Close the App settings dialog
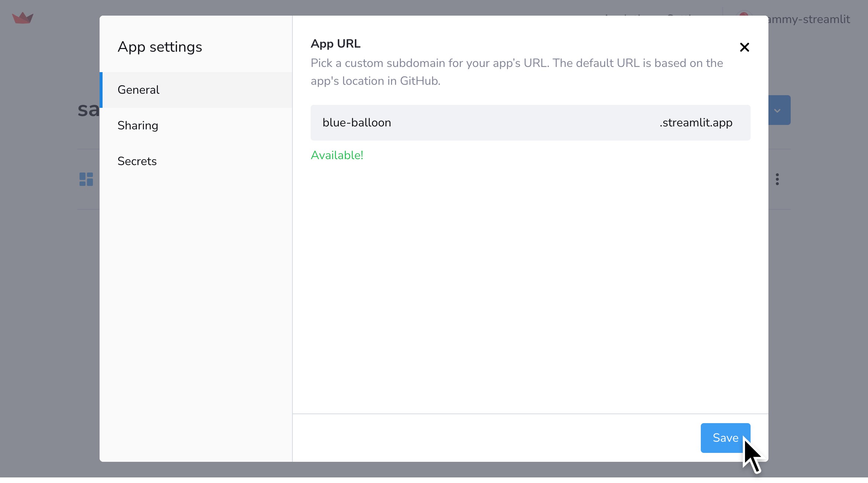The height and width of the screenshot is (483, 868). coord(744,47)
